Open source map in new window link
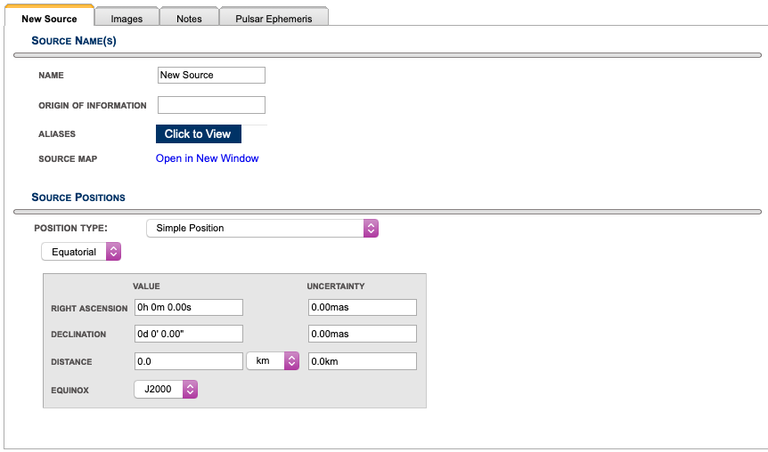Image resolution: width=768 pixels, height=452 pixels. (x=207, y=158)
